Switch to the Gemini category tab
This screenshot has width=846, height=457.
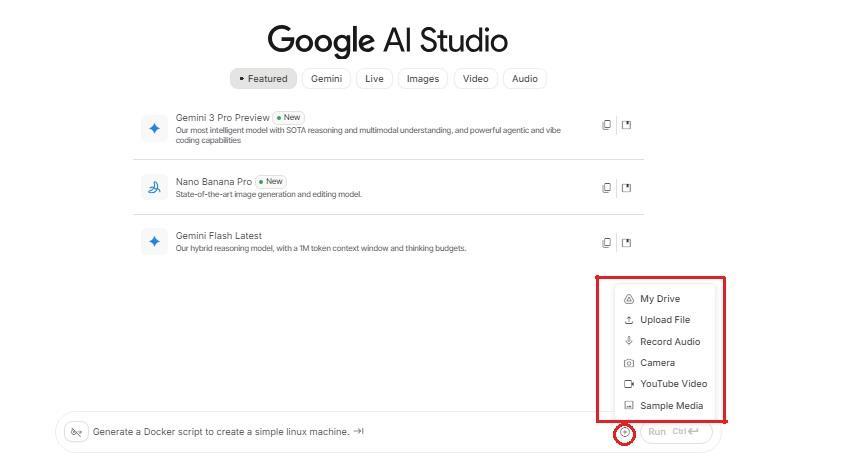(x=326, y=79)
